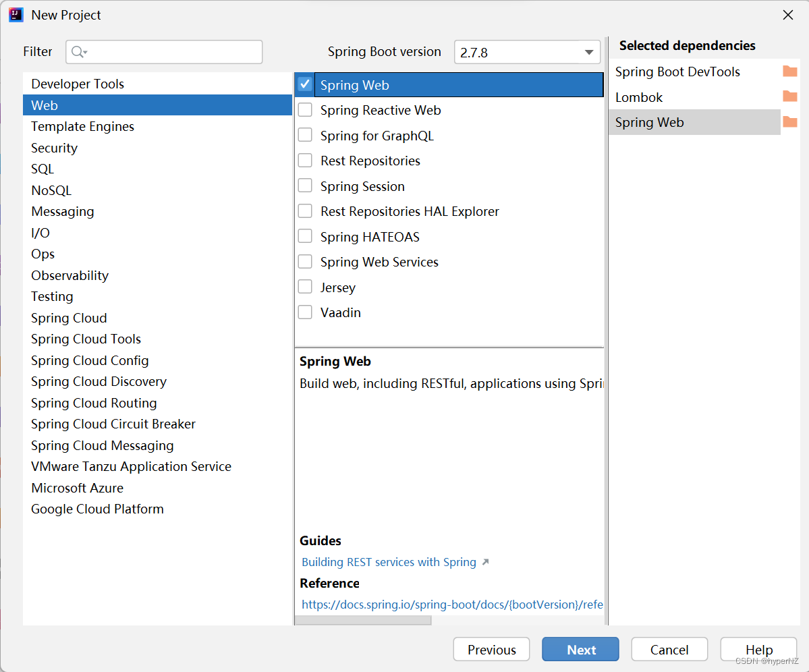Image resolution: width=809 pixels, height=672 pixels.
Task: Select the Security category
Action: (x=157, y=148)
